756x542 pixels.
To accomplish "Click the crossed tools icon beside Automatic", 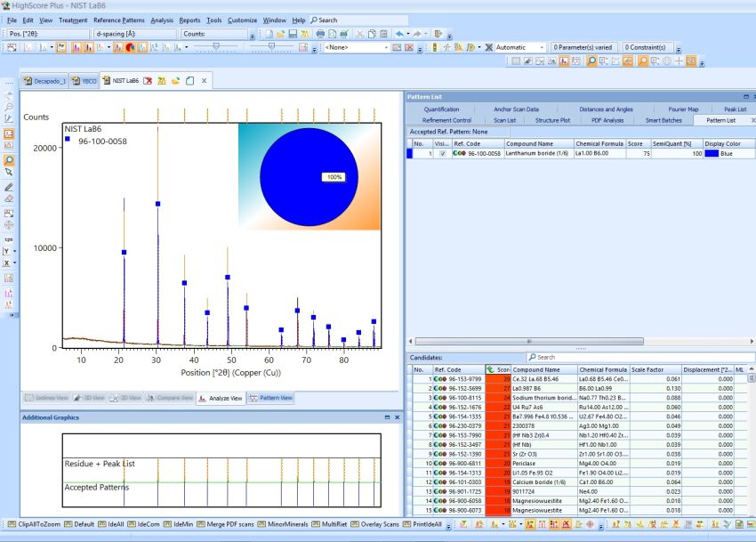I will coord(488,47).
